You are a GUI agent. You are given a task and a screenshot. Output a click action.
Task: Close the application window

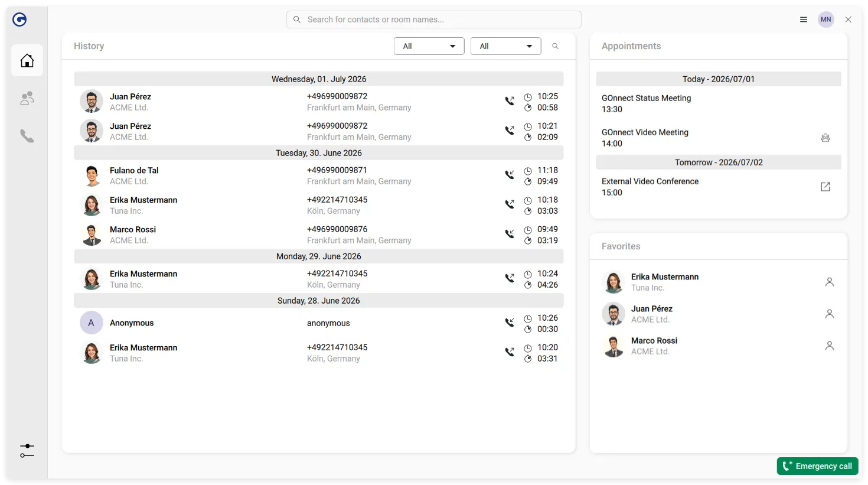coord(849,19)
